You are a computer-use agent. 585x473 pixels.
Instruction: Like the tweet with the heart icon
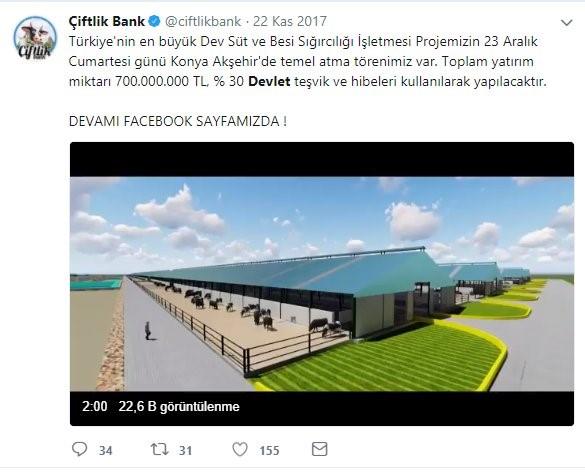click(240, 449)
